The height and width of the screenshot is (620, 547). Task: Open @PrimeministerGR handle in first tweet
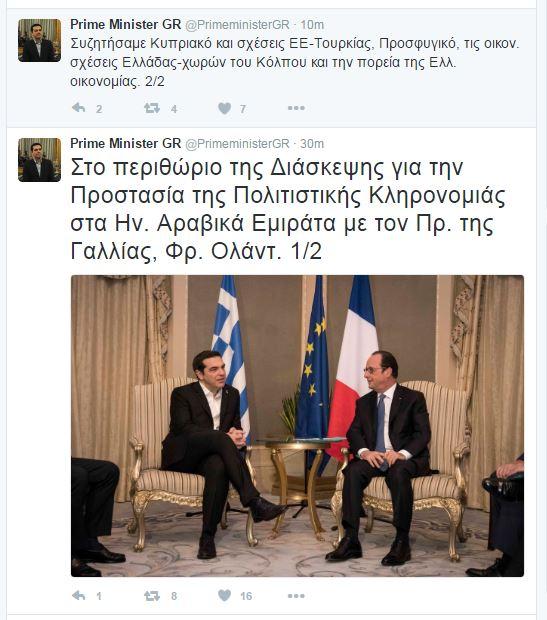click(237, 25)
